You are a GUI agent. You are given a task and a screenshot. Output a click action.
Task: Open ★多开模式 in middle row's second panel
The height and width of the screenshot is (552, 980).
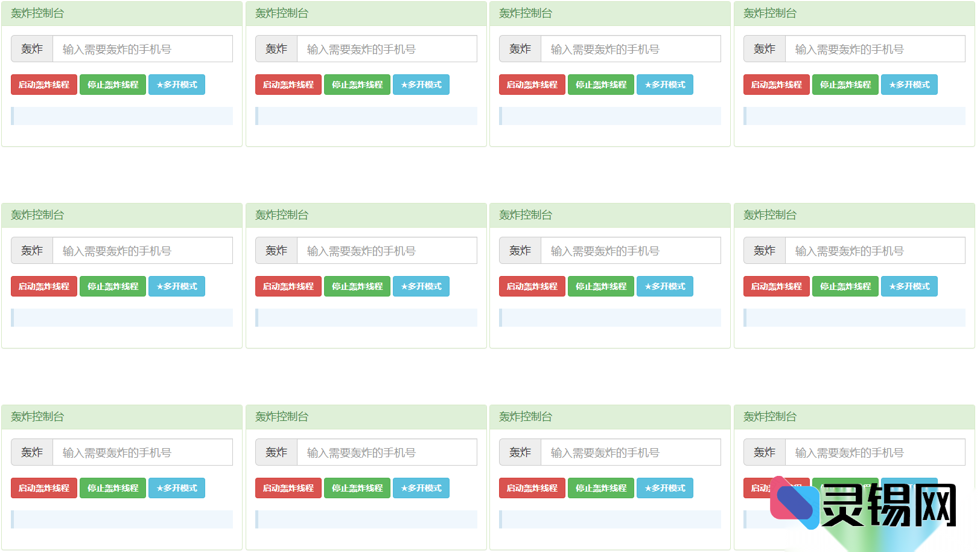(421, 286)
